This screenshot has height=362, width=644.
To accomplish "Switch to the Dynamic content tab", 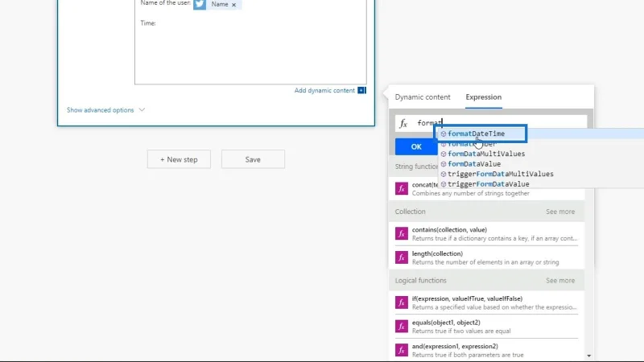I will pyautogui.click(x=423, y=97).
